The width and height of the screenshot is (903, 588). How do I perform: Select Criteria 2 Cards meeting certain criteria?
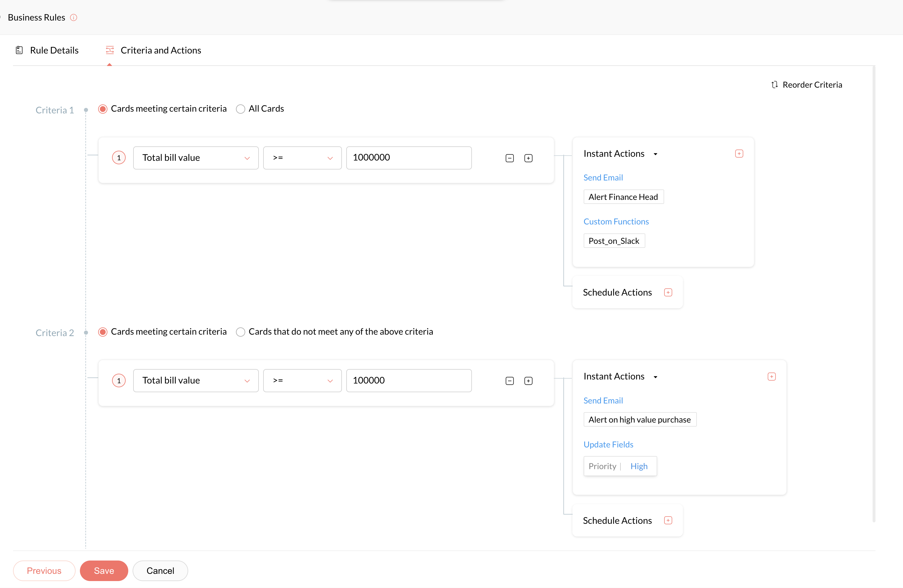pos(103,332)
